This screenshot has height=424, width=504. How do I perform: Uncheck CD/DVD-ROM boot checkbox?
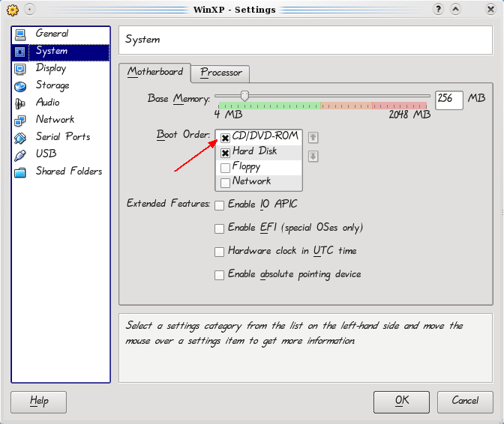[x=225, y=138]
